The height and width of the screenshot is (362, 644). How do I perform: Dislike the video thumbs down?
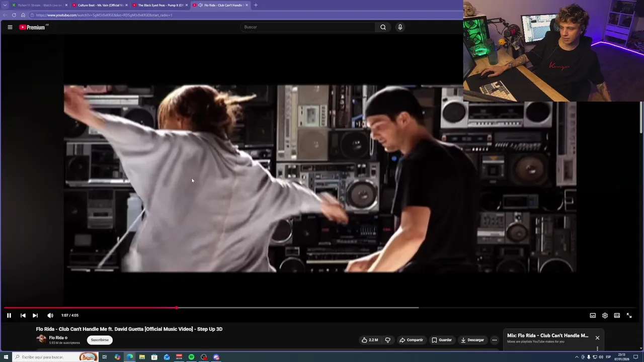click(x=387, y=340)
